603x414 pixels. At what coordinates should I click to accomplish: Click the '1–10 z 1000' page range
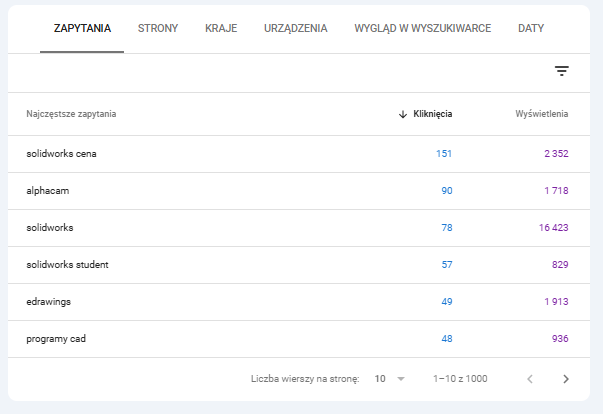[460, 379]
